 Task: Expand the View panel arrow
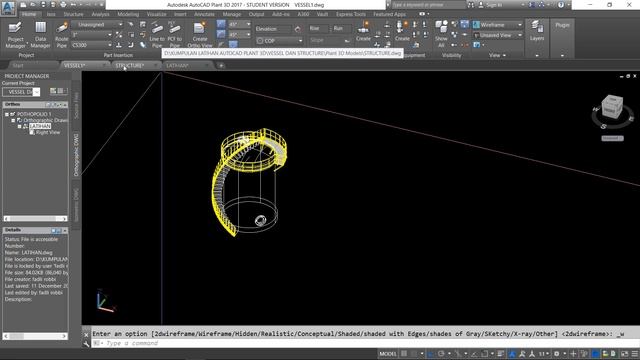[504, 55]
